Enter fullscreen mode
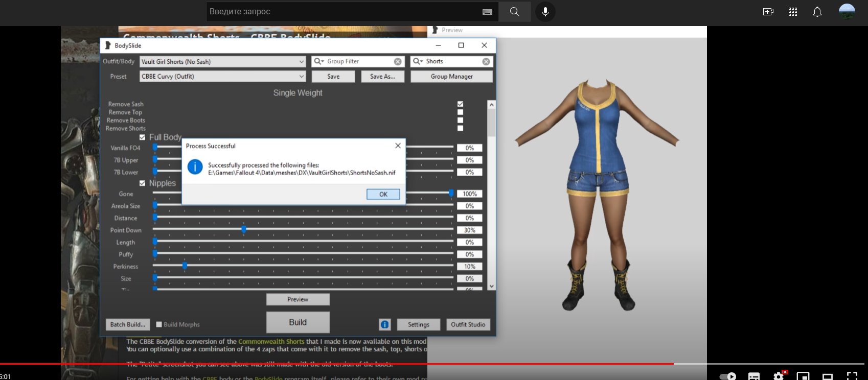This screenshot has height=380, width=868. point(852,376)
